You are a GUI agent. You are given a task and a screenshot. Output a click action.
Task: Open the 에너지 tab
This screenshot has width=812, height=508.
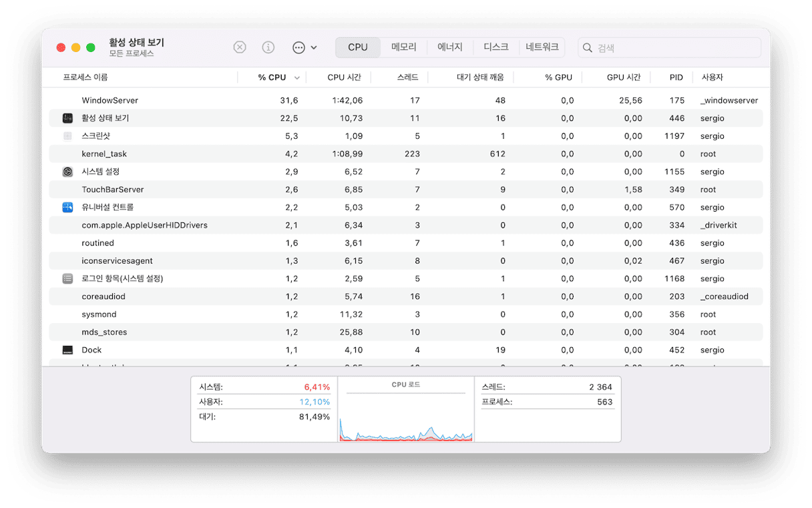450,47
